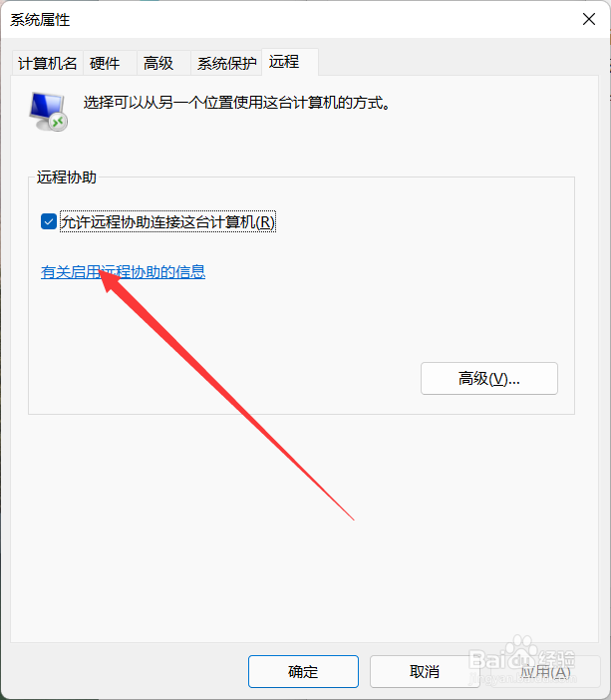Image resolution: width=611 pixels, height=700 pixels.
Task: Click the 允许远程协助连接这台计算机(R) label text
Action: tap(167, 222)
